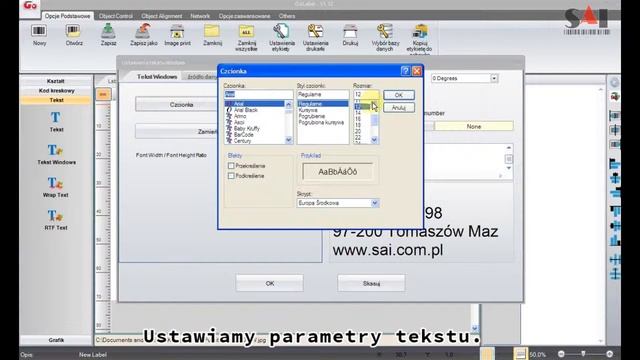This screenshot has width=640, height=360.
Task: Select the Tekst Windows tool
Action: (56, 151)
